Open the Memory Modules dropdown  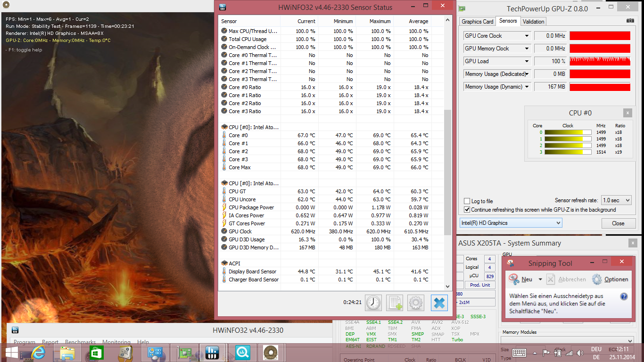coord(567,340)
